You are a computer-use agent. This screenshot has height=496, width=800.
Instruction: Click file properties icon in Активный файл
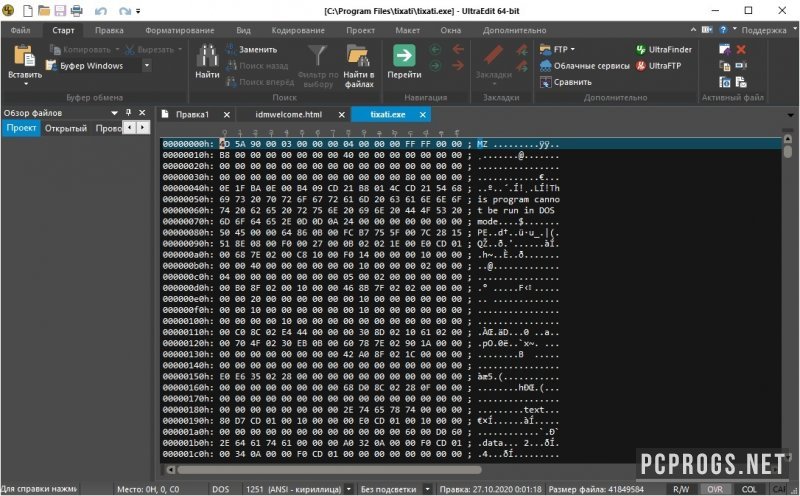725,82
